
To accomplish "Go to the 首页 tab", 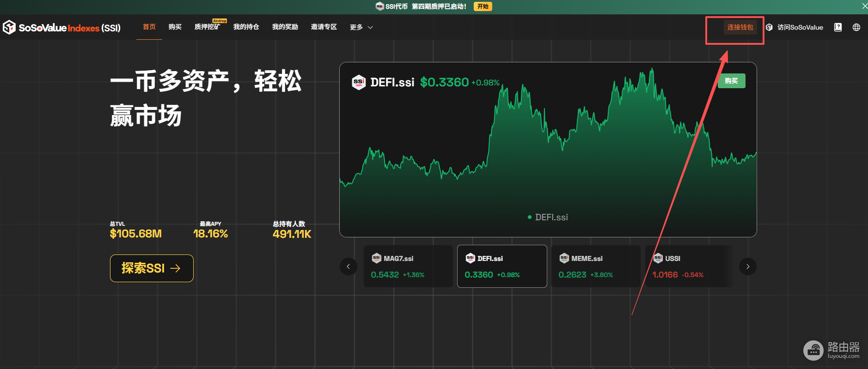I will tap(149, 27).
